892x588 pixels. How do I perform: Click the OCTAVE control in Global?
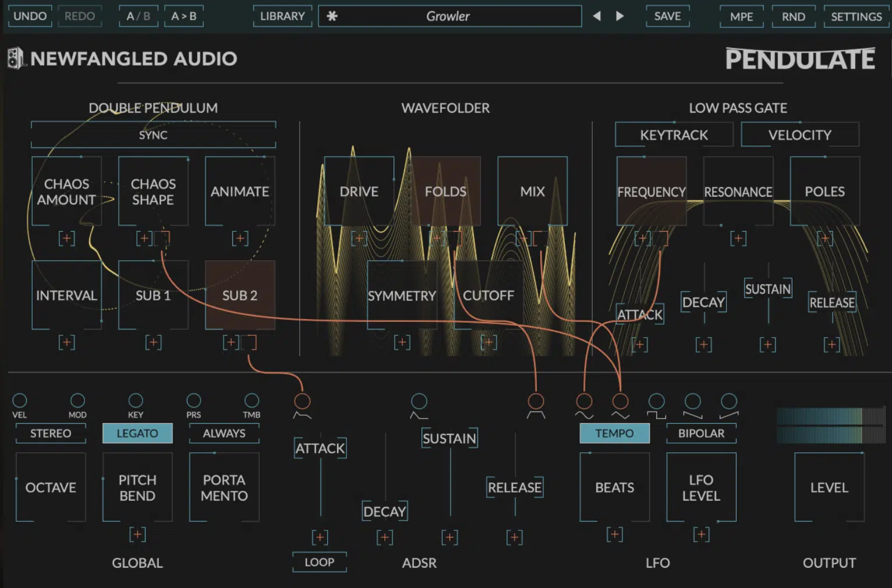point(51,487)
